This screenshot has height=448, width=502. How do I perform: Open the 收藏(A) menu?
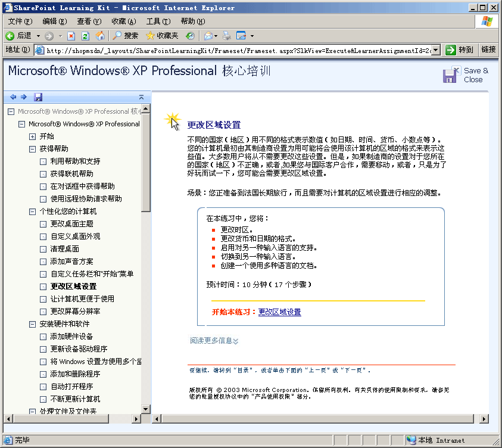pos(124,21)
